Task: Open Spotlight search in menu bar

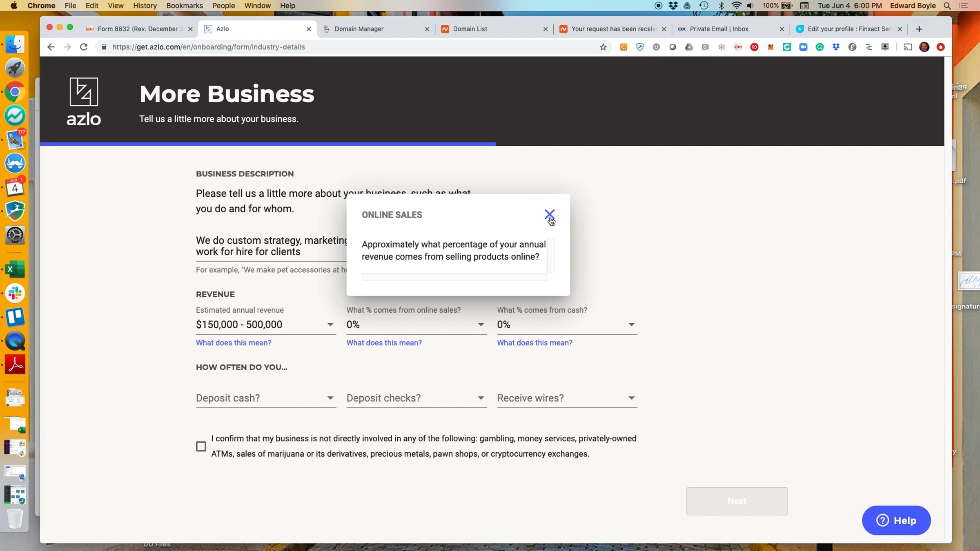Action: pos(947,6)
